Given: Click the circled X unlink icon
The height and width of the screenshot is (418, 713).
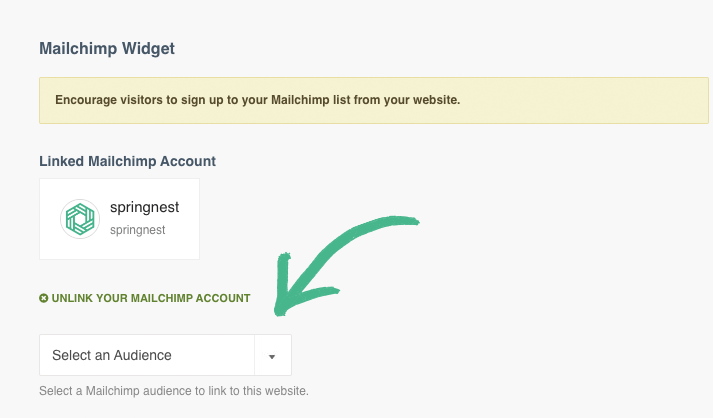Looking at the screenshot, I should point(44,298).
